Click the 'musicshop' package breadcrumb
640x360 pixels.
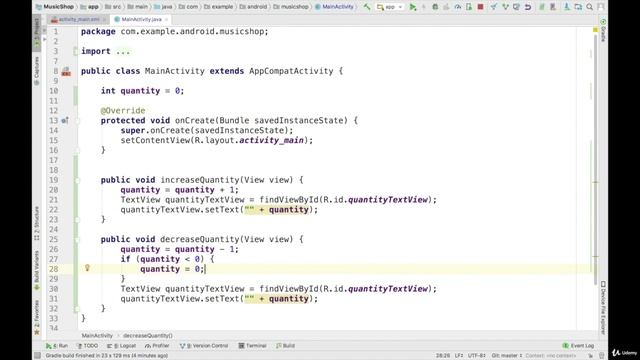(x=291, y=7)
